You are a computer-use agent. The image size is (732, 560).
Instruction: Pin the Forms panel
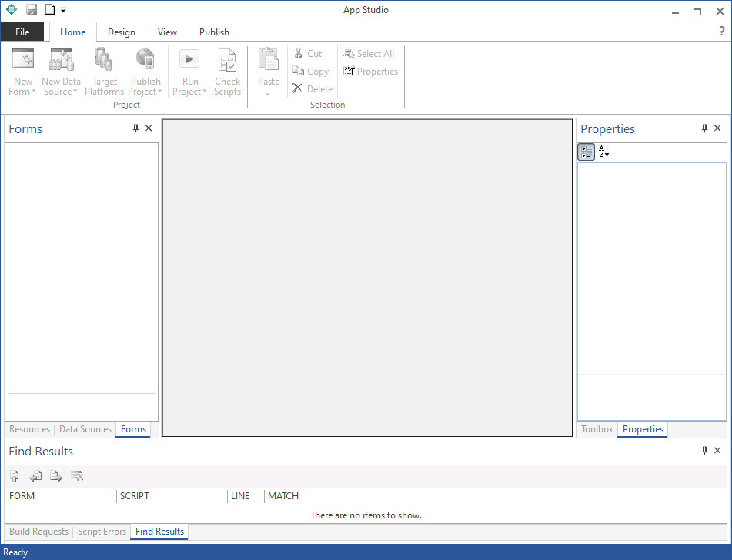135,128
